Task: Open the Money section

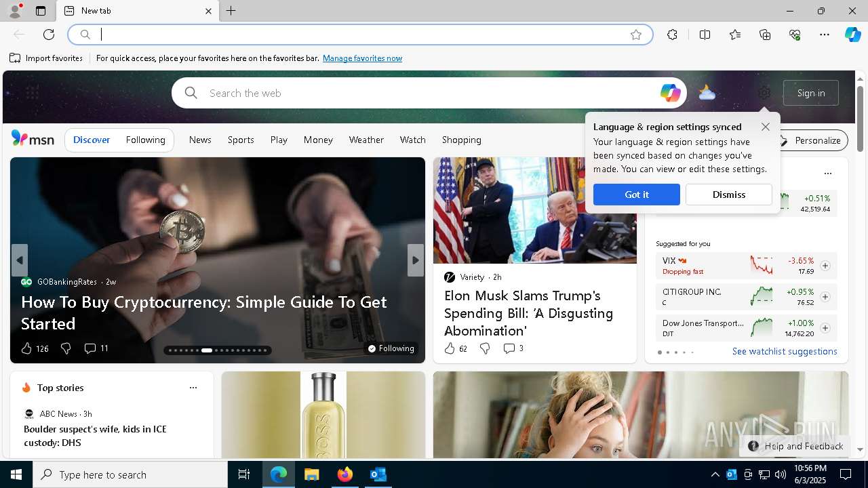Action: [318, 140]
